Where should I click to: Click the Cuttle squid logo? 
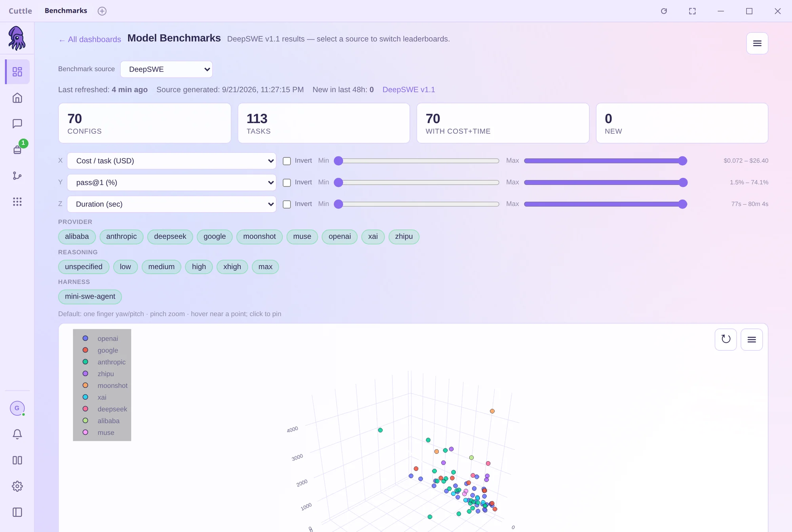(x=17, y=38)
